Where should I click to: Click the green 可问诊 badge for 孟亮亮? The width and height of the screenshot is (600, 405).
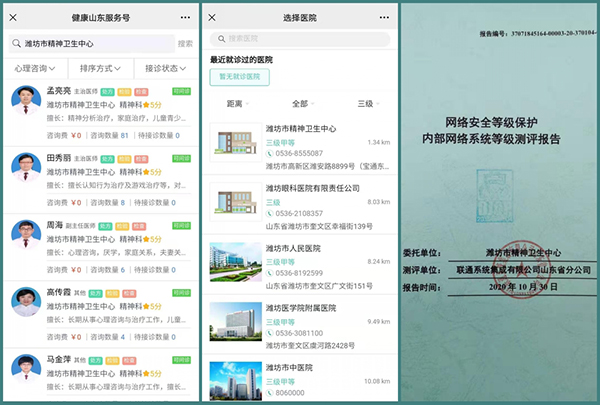click(181, 91)
